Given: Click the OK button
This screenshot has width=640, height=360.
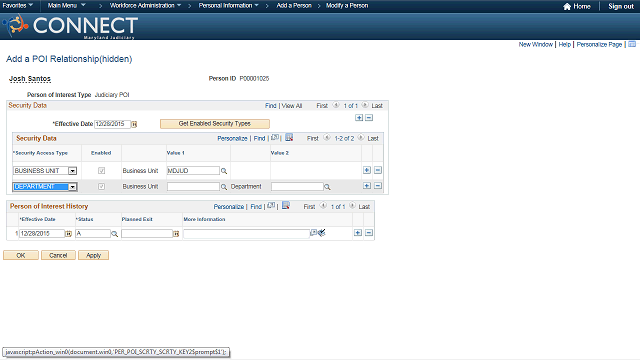Looking at the screenshot, I should click(21, 256).
